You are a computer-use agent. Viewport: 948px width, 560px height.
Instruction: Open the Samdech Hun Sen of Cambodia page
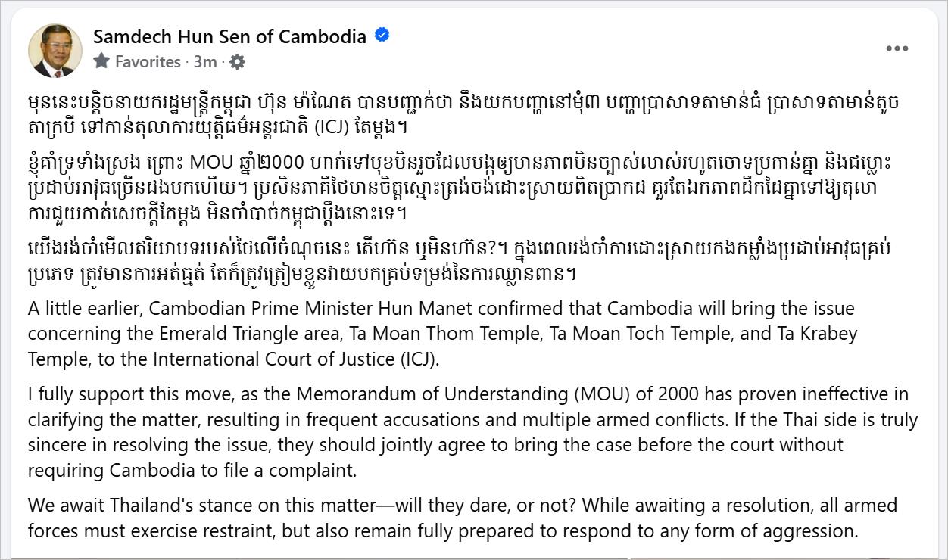229,36
